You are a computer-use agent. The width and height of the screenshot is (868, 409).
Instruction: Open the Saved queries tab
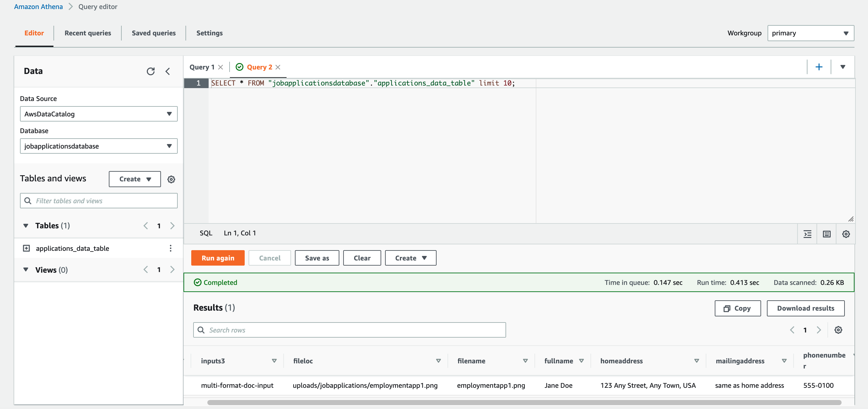click(x=153, y=33)
